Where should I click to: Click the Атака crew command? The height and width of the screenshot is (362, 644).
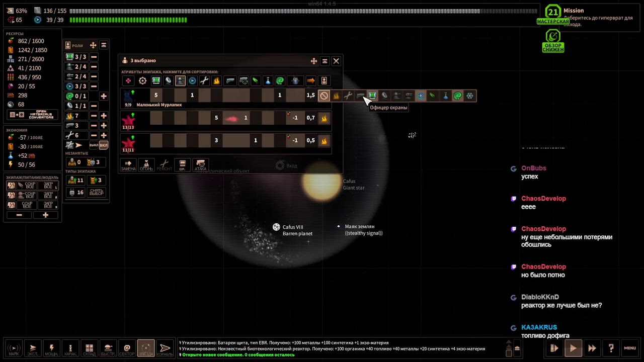[x=201, y=165]
